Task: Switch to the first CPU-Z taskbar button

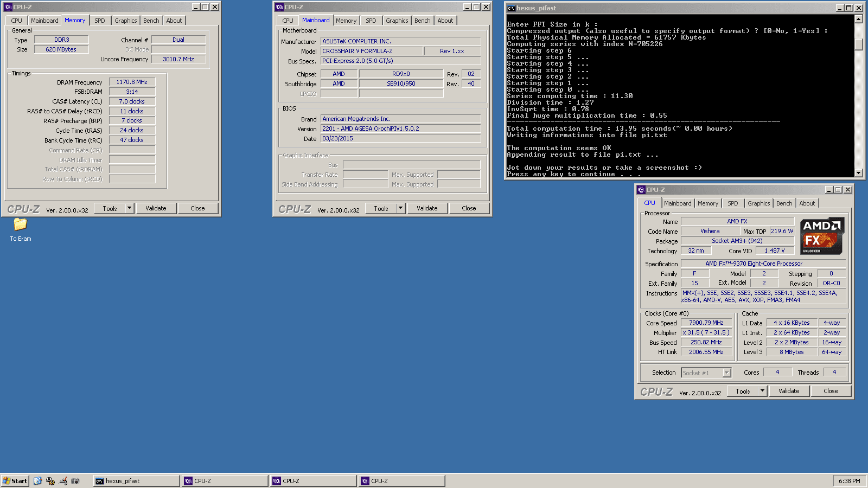Action: 225,481
